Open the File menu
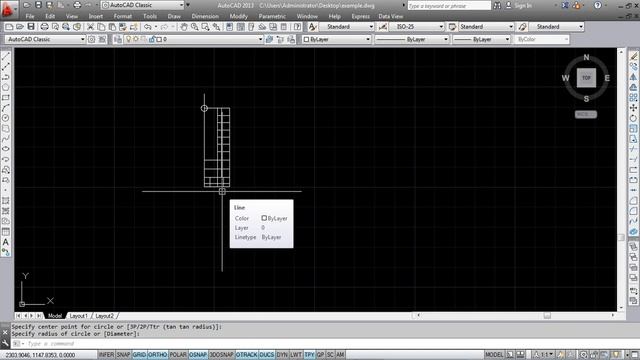Viewport: 640px width, 360px height. click(30, 16)
